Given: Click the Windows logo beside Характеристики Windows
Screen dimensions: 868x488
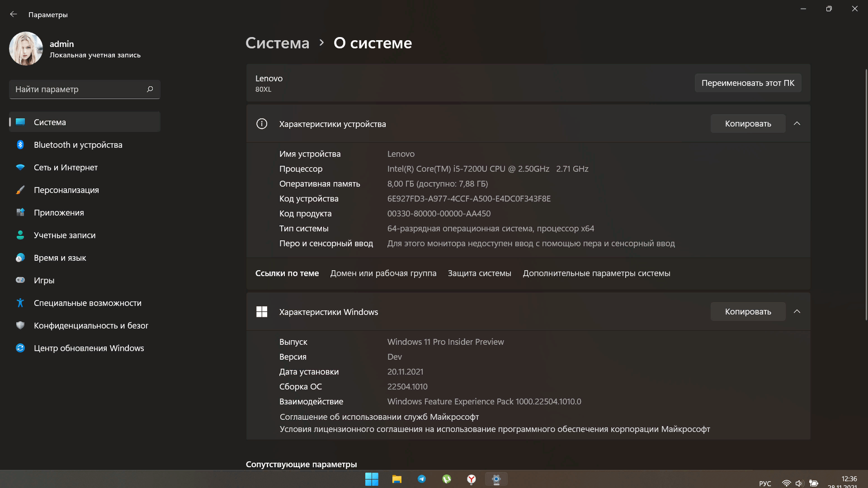Looking at the screenshot, I should tap(262, 312).
